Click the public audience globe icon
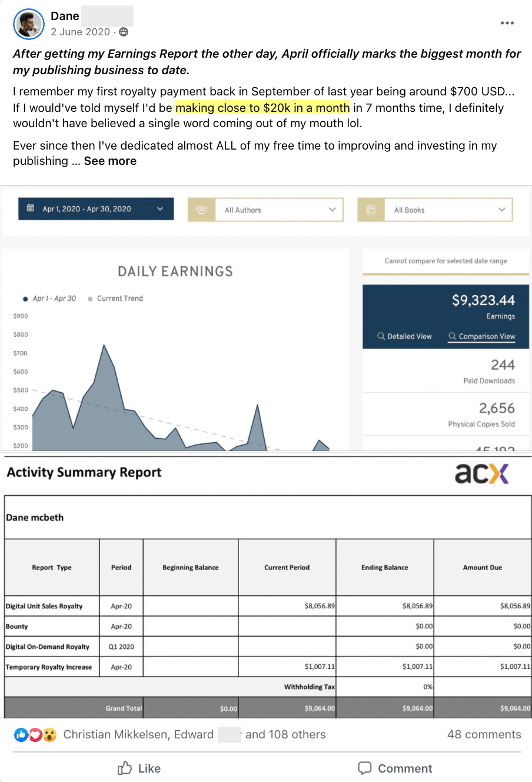Viewport: 532px width, 782px height. pyautogui.click(x=124, y=32)
